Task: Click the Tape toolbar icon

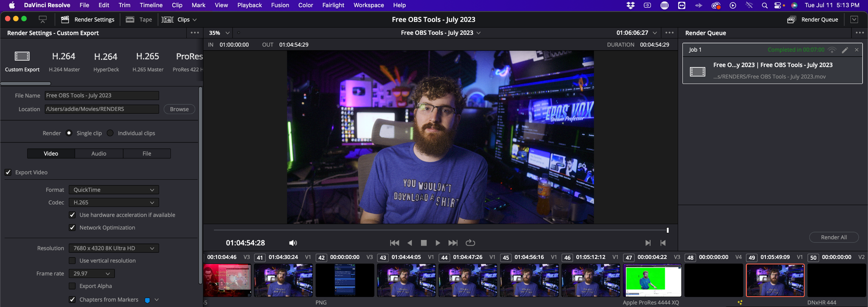Action: (130, 19)
